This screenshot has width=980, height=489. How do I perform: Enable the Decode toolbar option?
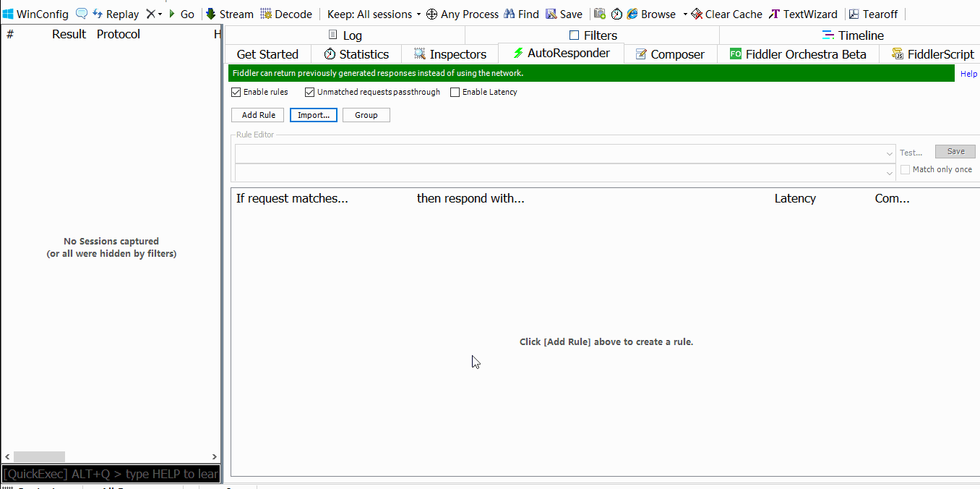point(266,14)
